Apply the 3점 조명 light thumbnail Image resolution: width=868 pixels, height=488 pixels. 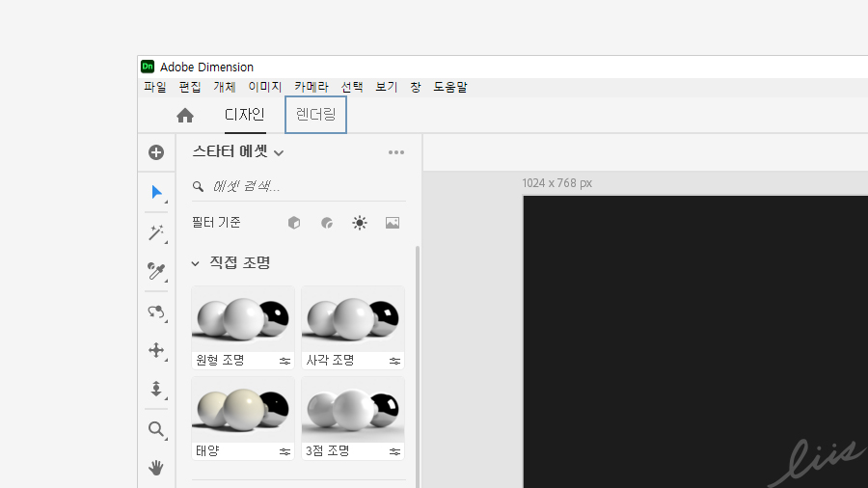coord(353,410)
